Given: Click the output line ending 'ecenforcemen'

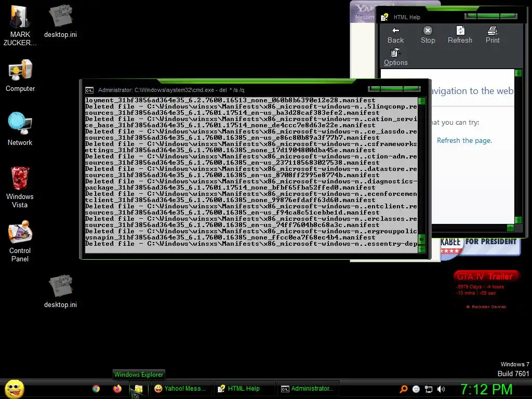Looking at the screenshot, I should point(251,194).
